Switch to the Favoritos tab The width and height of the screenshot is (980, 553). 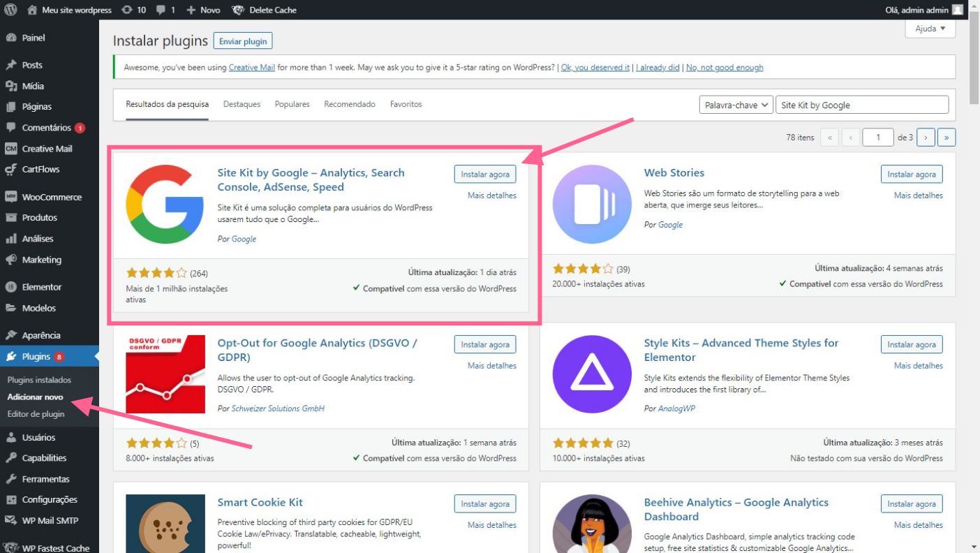[x=406, y=104]
